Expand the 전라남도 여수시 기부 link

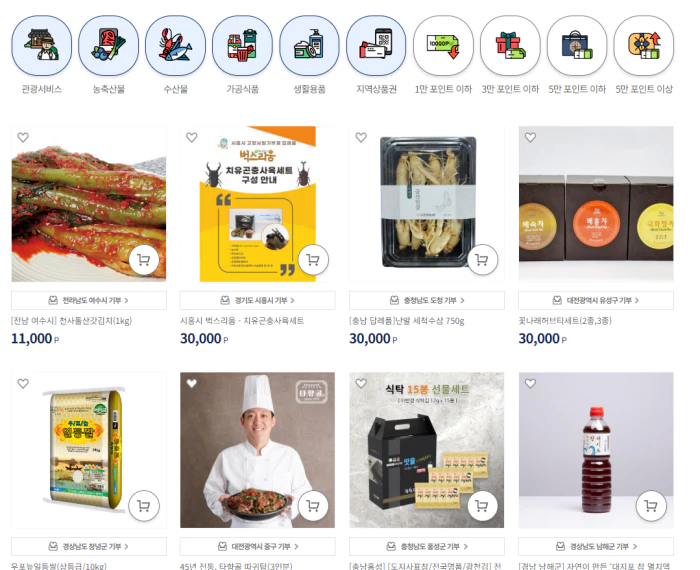[89, 300]
